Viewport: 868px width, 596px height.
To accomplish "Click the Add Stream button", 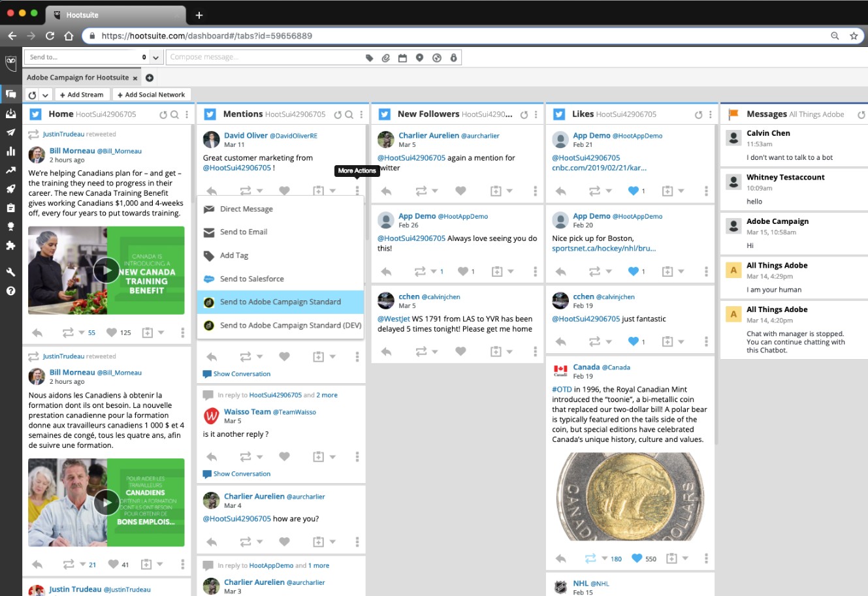I will pyautogui.click(x=82, y=95).
